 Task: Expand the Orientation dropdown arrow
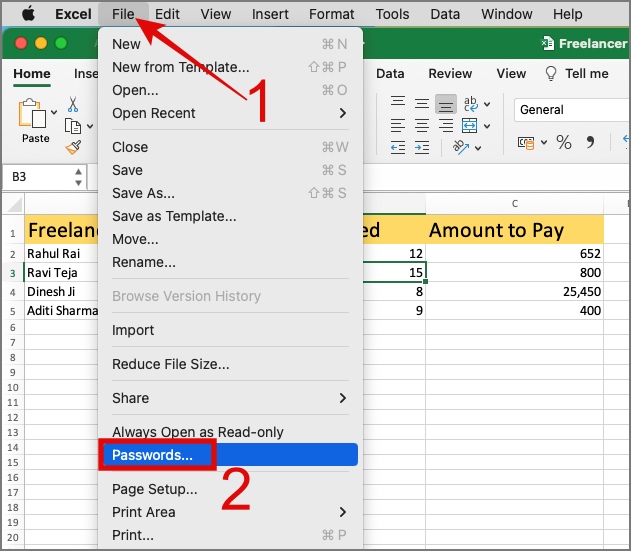478,148
